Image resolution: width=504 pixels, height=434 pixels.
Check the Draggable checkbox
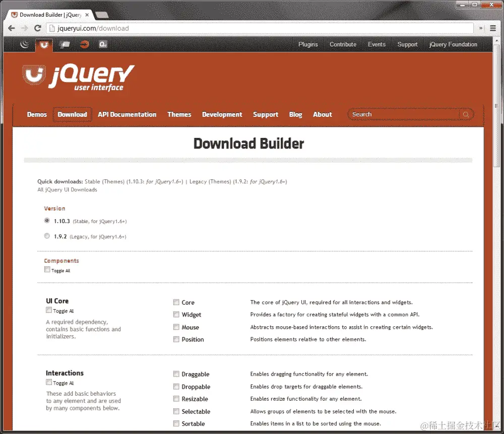click(x=176, y=374)
